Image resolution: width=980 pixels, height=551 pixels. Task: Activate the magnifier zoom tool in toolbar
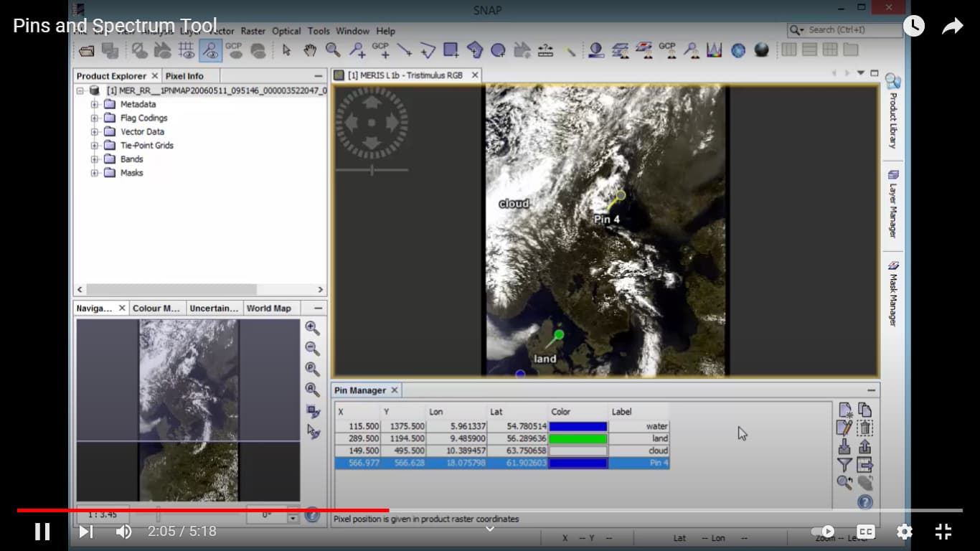[x=333, y=50]
